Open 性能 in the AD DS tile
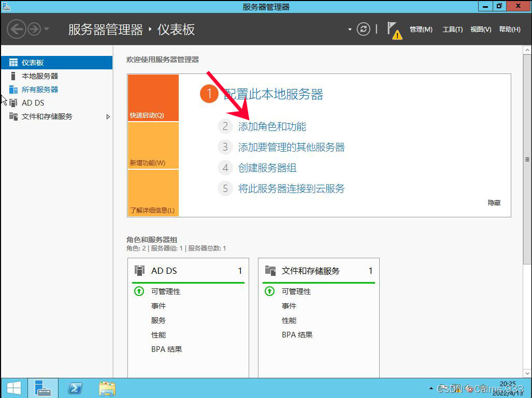Screen dimensions: 532x398 (x=159, y=335)
